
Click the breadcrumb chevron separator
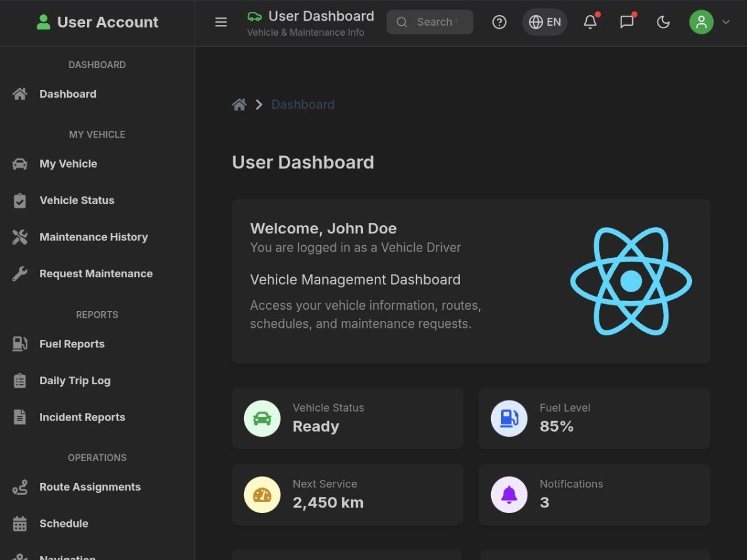click(258, 104)
